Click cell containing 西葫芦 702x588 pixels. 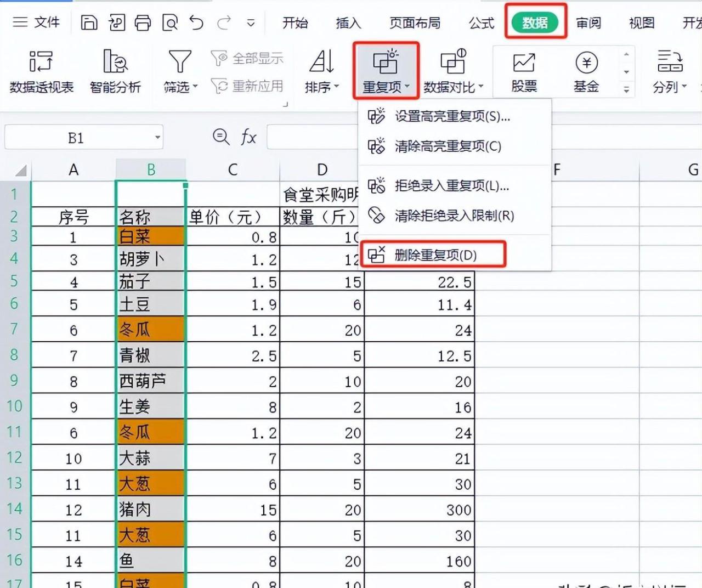[x=151, y=381]
